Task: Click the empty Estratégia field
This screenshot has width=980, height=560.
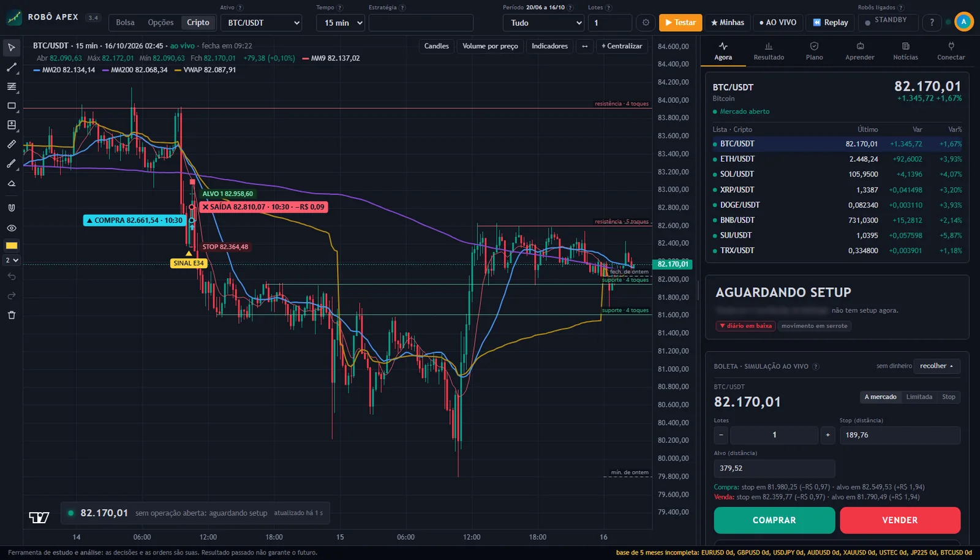Action: [x=421, y=23]
